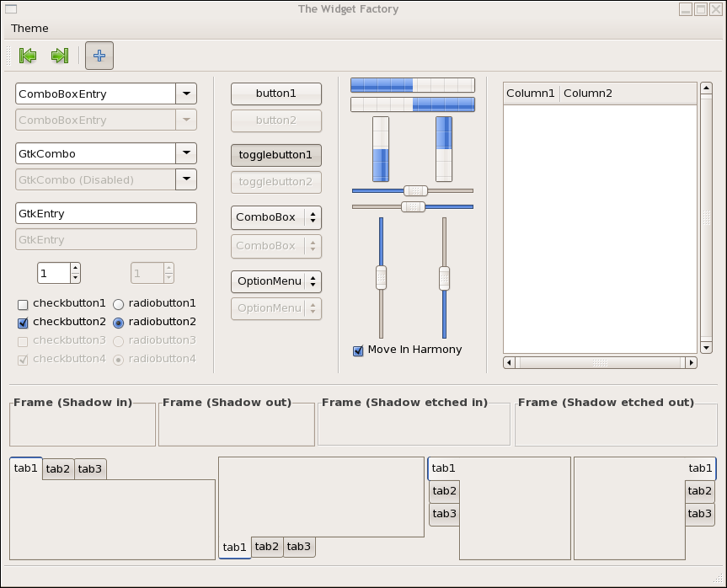Click the upper horizontal slider handle
Image resolution: width=727 pixels, height=588 pixels.
pos(415,190)
